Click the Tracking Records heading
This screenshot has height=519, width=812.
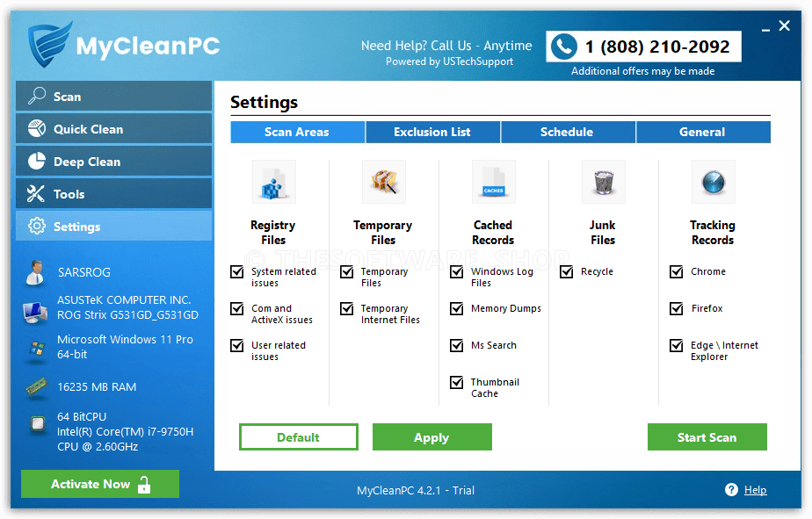[713, 233]
